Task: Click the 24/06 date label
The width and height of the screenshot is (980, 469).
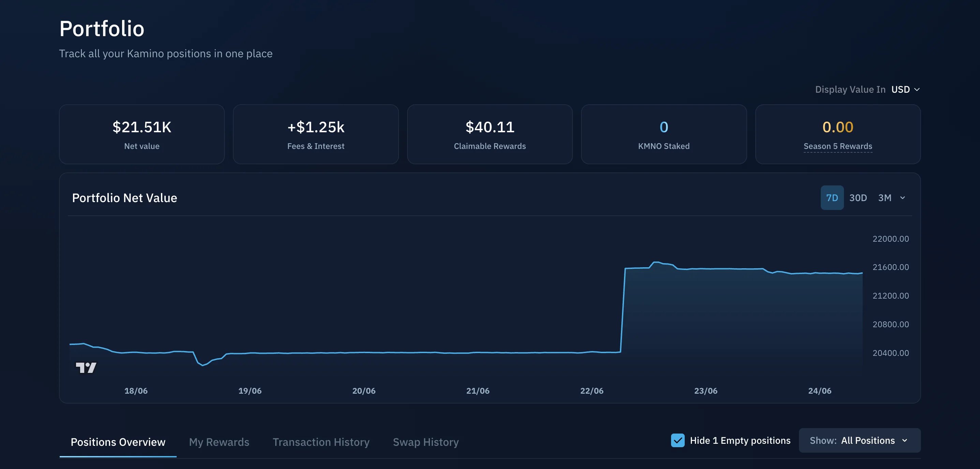Action: click(820, 391)
